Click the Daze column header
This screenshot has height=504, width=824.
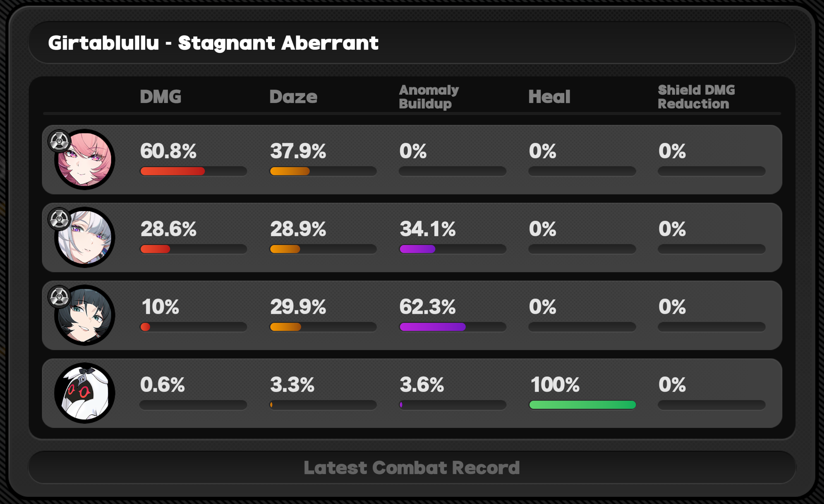click(293, 97)
